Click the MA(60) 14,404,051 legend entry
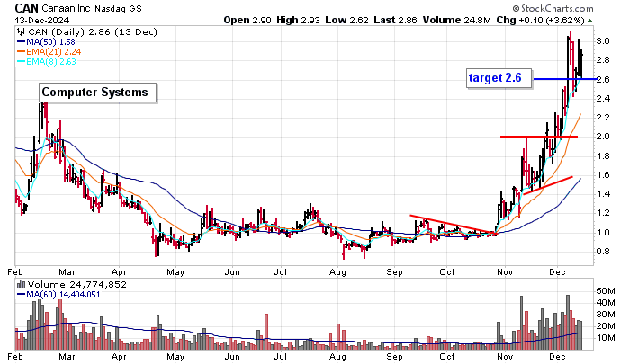Image resolution: width=630 pixels, height=364 pixels. (x=58, y=295)
